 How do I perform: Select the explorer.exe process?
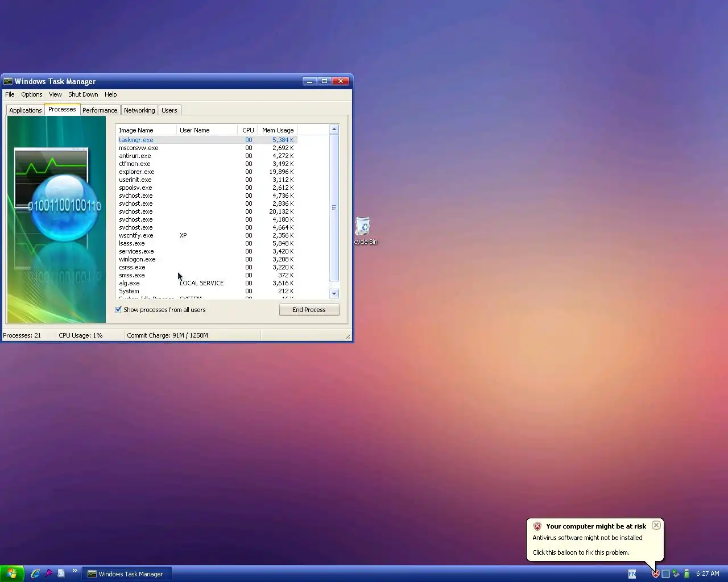[206, 172]
